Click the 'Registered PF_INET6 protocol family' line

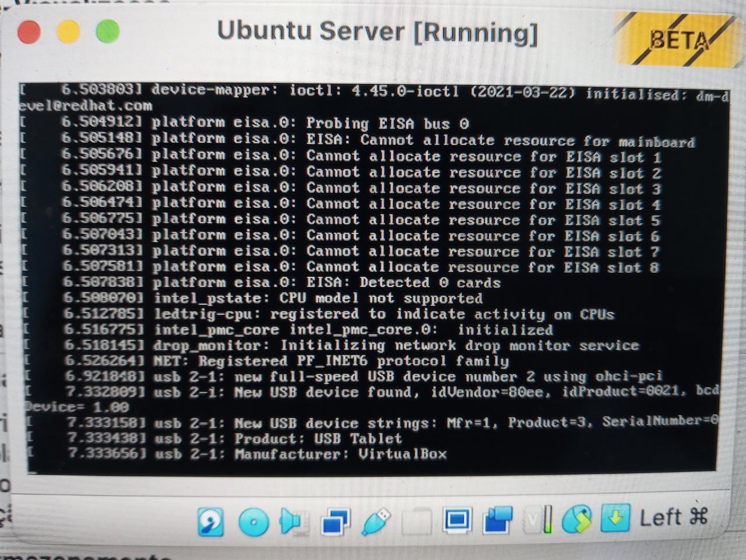[x=266, y=361]
